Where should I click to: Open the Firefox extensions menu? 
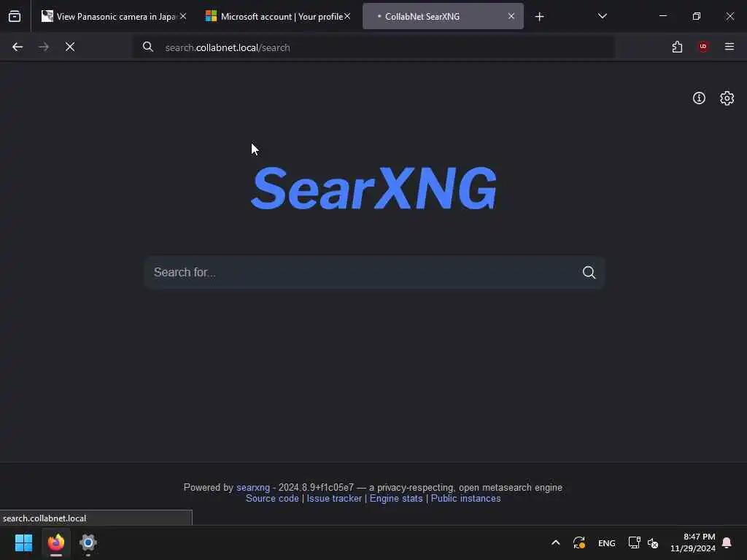coord(677,47)
